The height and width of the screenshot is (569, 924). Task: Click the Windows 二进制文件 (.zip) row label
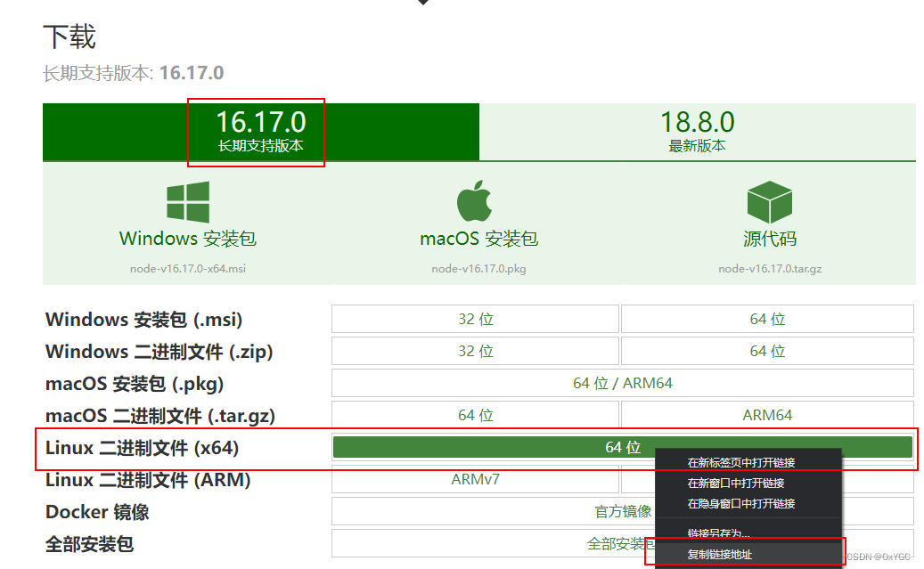(159, 352)
